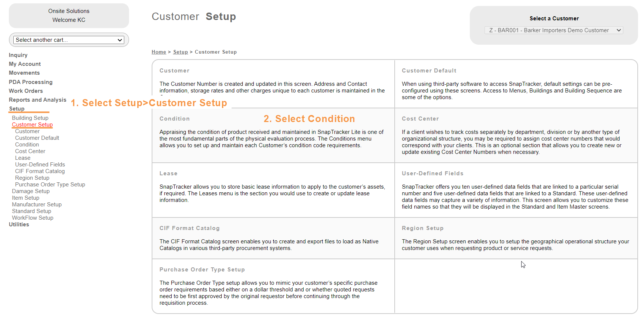Select Condition in the sidebar submenu
Screen dimensions: 644x321
27,145
